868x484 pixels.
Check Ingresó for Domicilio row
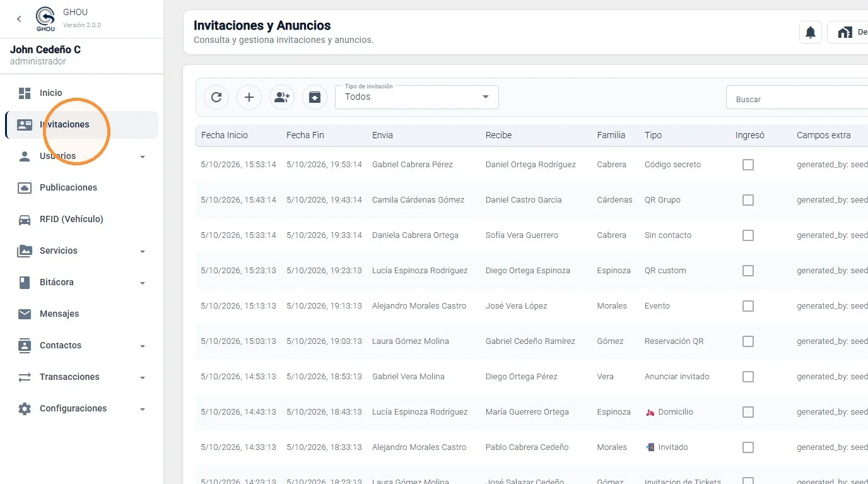tap(748, 412)
